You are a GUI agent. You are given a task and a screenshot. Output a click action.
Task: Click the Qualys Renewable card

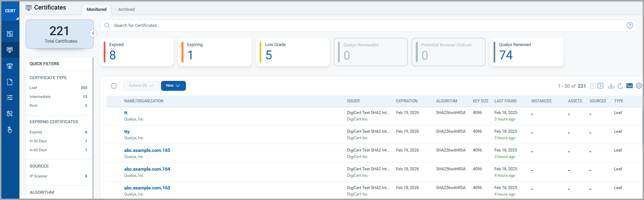pos(370,52)
